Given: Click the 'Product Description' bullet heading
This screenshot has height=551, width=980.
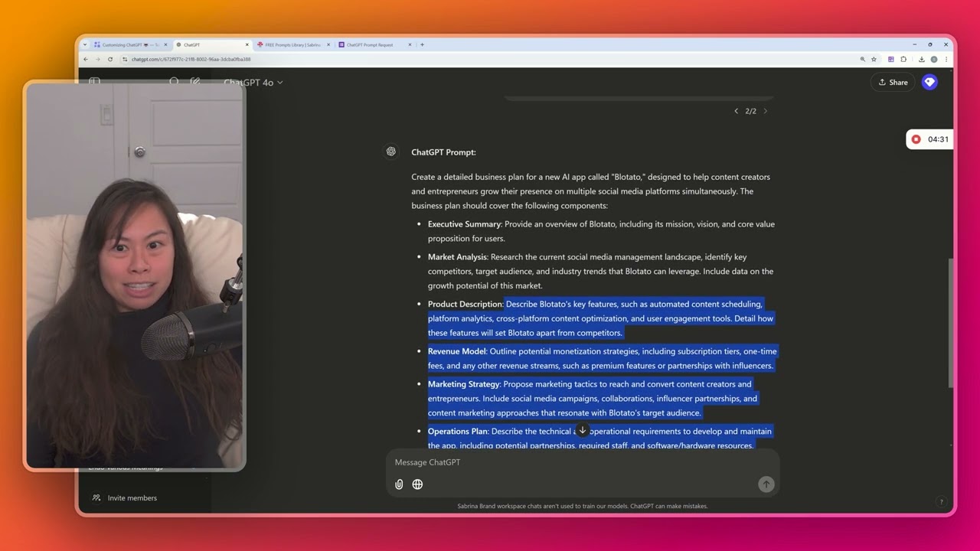Looking at the screenshot, I should 465,304.
